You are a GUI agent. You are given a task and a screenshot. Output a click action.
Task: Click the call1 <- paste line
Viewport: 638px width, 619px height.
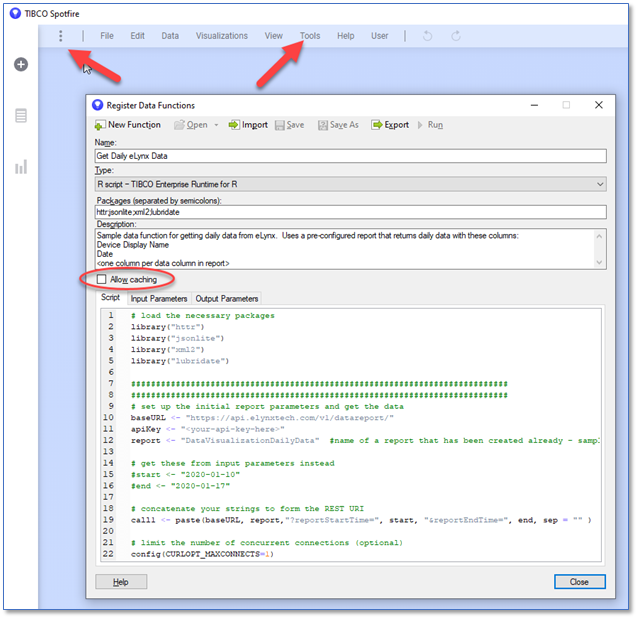point(361,520)
